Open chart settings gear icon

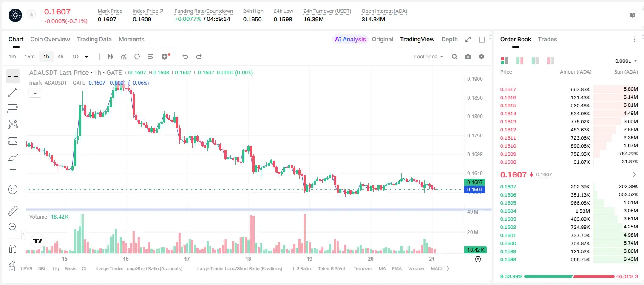point(482,57)
